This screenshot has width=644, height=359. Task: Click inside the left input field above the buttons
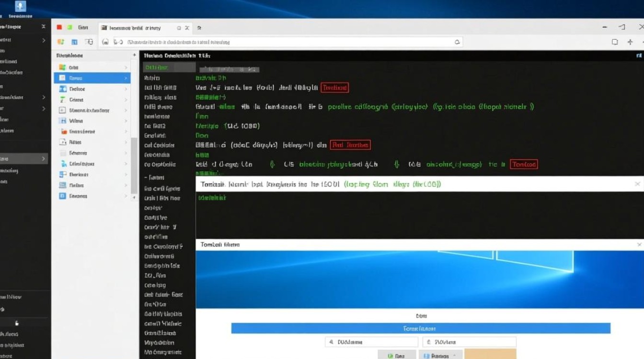point(371,341)
